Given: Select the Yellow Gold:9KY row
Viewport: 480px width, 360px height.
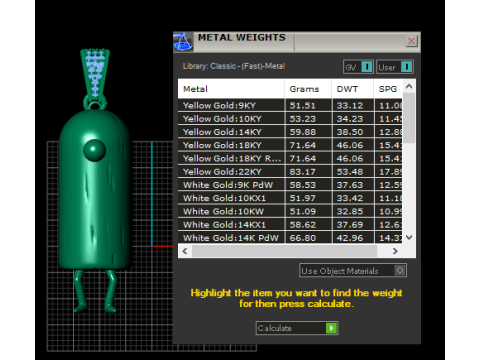Looking at the screenshot, I should [290, 106].
